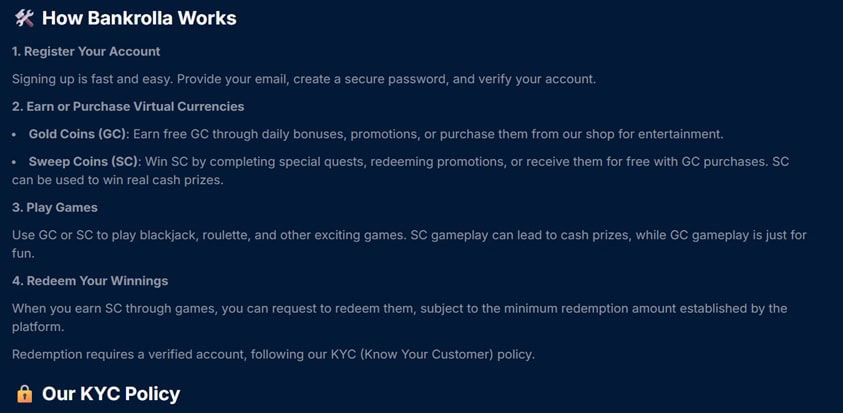
Task: Click the sentence starting Signing up is fast
Action: (x=304, y=79)
